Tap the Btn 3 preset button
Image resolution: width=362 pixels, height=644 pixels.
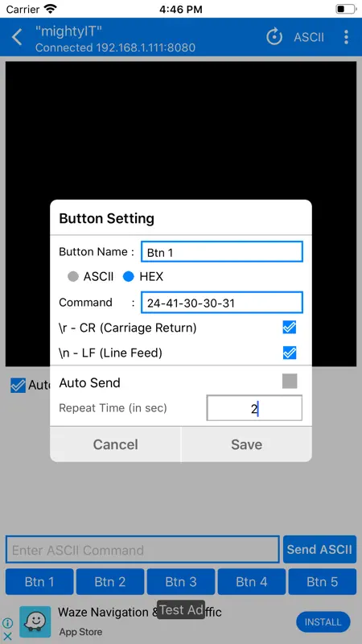(x=181, y=581)
